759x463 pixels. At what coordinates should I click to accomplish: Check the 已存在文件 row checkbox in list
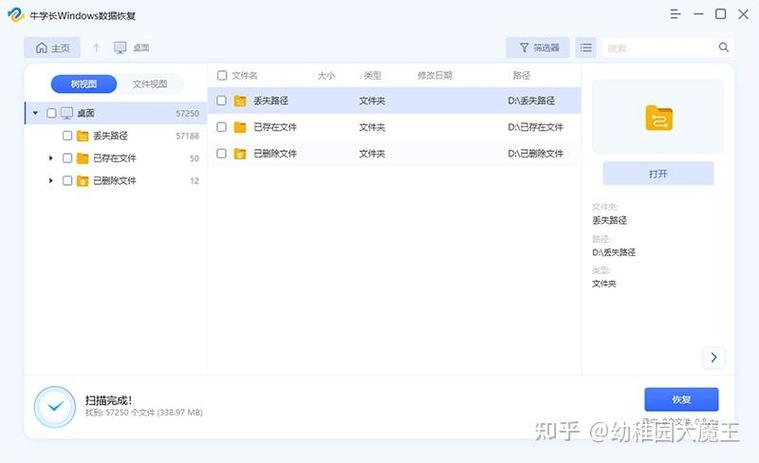[221, 127]
